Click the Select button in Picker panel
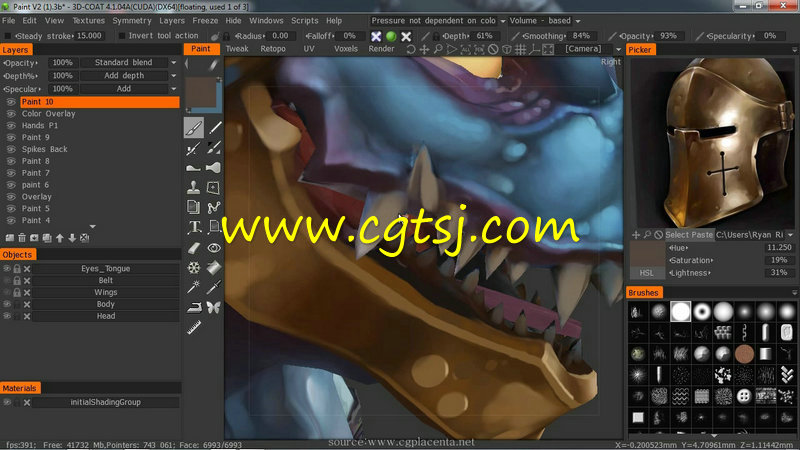Screen dimensions: 800x450 pyautogui.click(x=677, y=235)
